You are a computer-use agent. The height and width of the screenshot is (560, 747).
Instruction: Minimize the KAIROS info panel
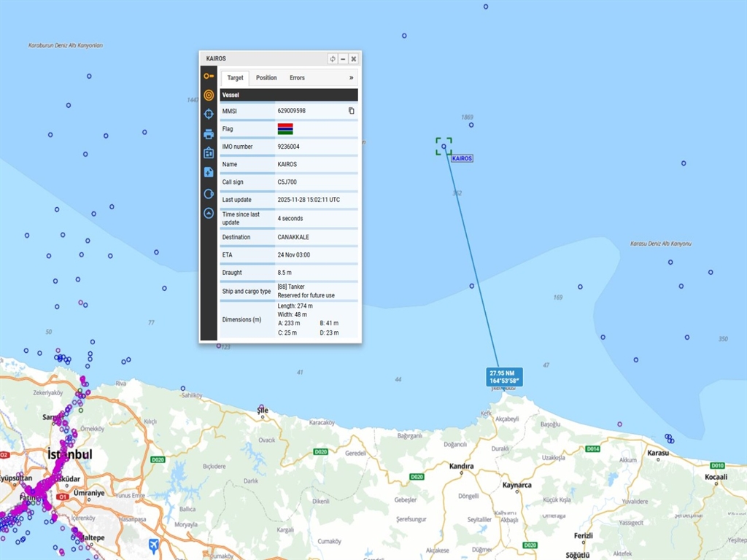[343, 58]
